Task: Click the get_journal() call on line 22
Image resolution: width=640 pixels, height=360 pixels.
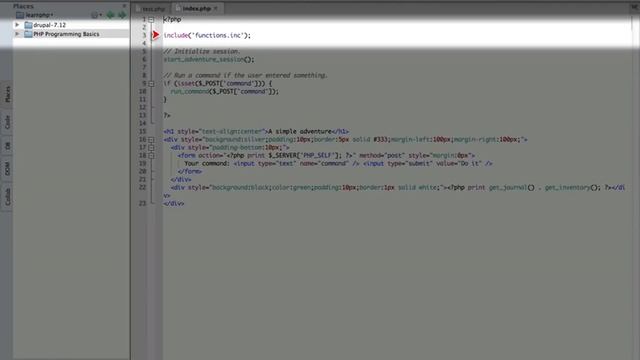Action: [x=511, y=188]
